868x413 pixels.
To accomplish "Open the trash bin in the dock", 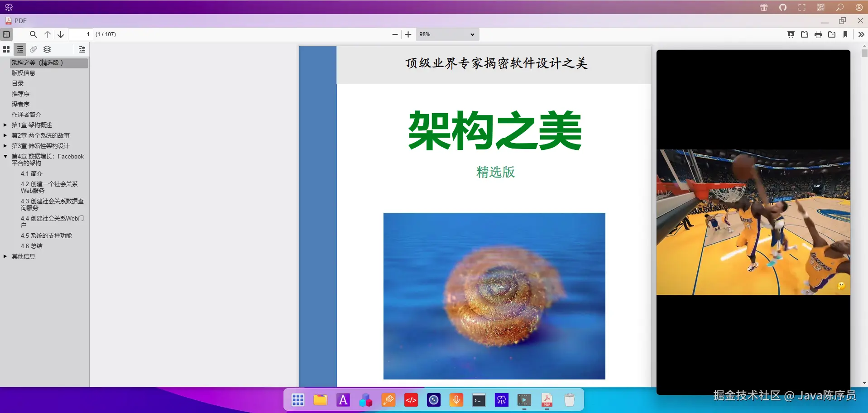I will 570,400.
